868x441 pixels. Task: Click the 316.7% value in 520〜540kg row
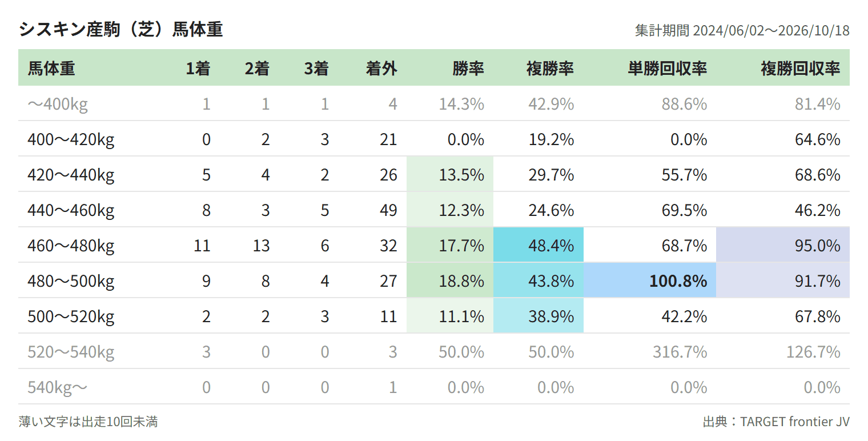click(680, 352)
